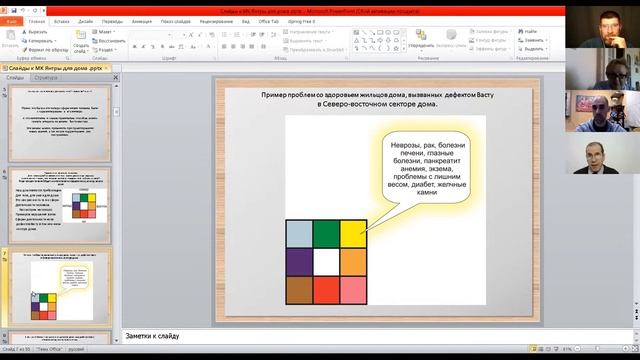Switch to Normal view in status bar

pos(533,349)
